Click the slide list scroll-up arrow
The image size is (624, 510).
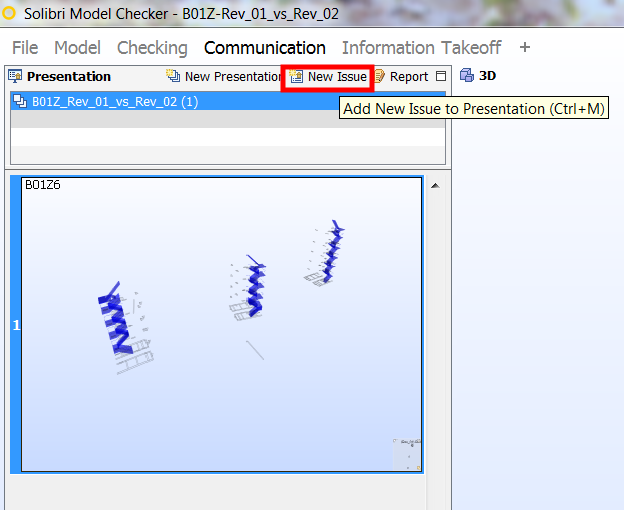(x=435, y=186)
